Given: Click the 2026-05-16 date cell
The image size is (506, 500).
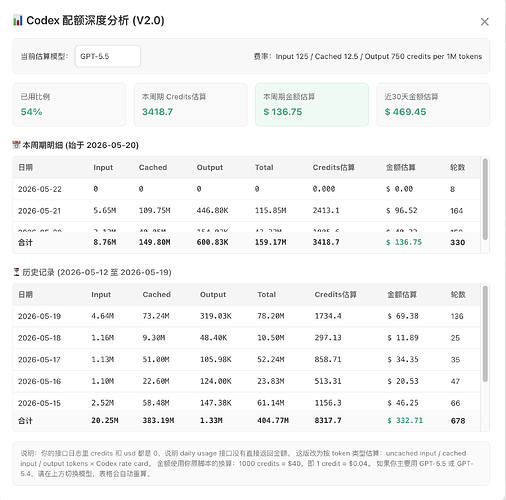Looking at the screenshot, I should [x=39, y=381].
